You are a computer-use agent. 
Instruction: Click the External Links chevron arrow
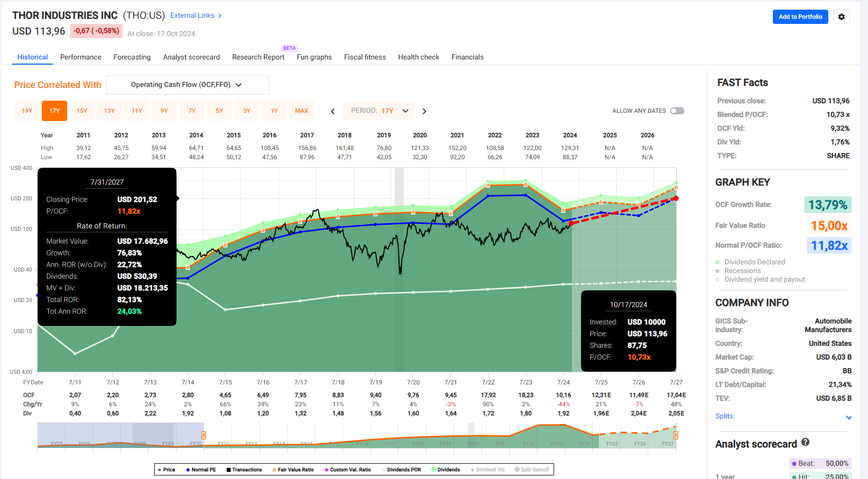coord(220,16)
